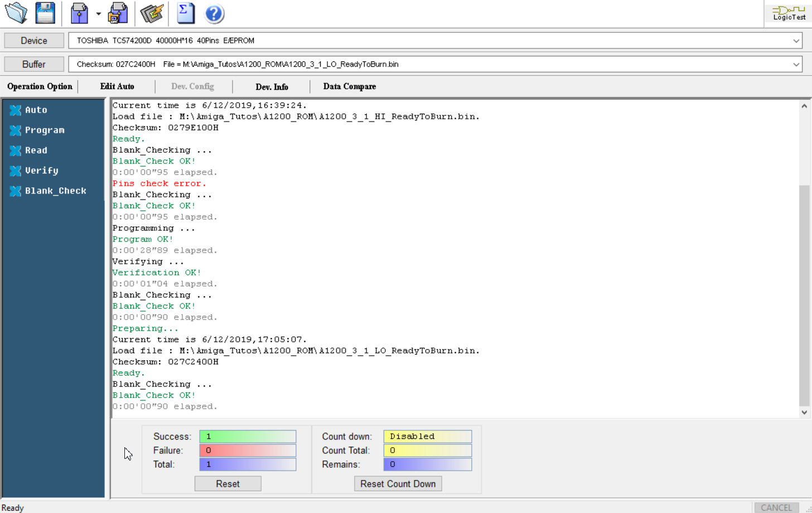
Task: Click the red Failure count bar
Action: tap(248, 450)
